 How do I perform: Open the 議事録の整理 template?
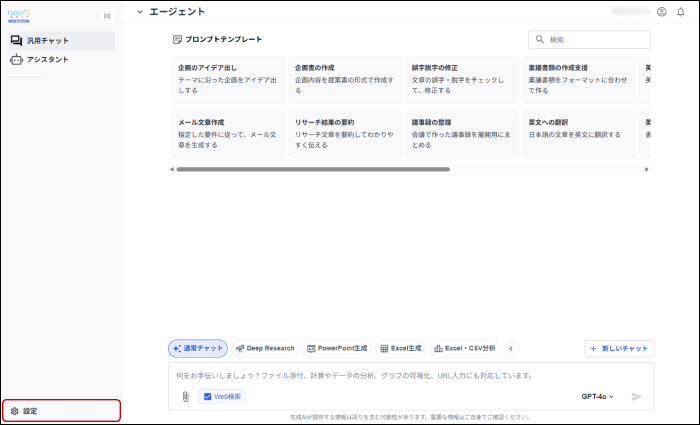click(462, 135)
